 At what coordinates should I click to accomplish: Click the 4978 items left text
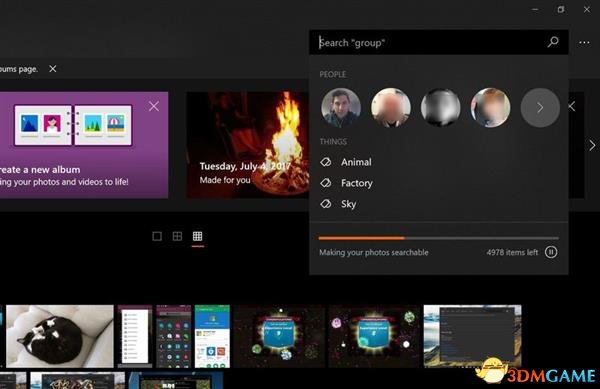tap(512, 252)
